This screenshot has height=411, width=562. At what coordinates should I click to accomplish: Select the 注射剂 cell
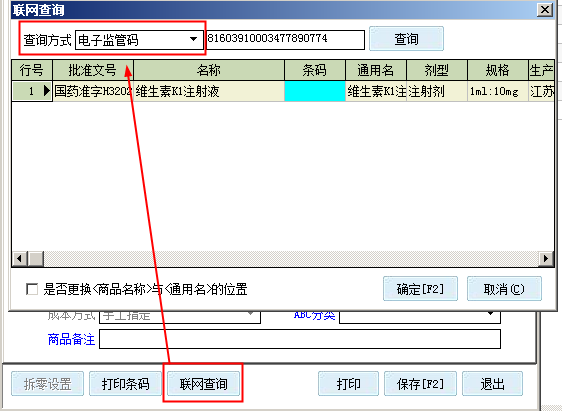[x=437, y=91]
